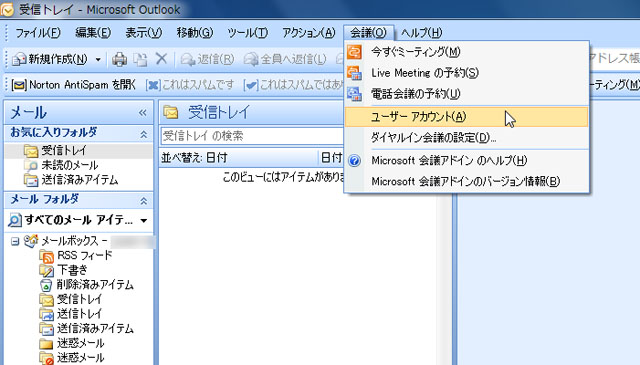
Task: Select 受信トレイ under the mailbox tree
Action: [x=79, y=299]
